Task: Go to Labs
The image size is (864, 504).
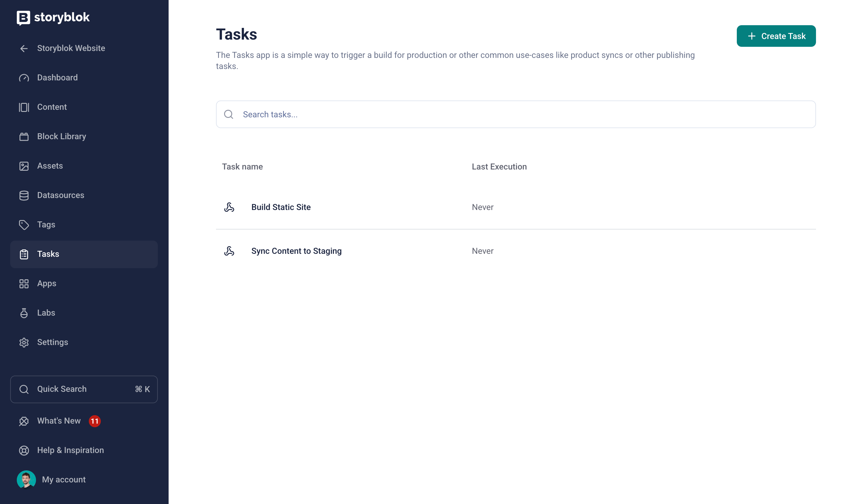Action: pyautogui.click(x=84, y=313)
